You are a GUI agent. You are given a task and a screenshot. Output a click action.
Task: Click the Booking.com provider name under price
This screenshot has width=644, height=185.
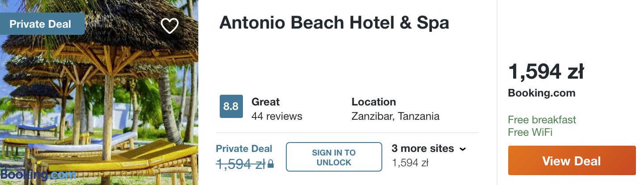tap(542, 93)
